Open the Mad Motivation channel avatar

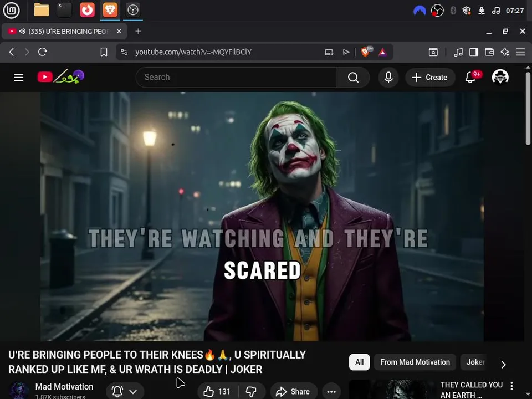pos(19,390)
